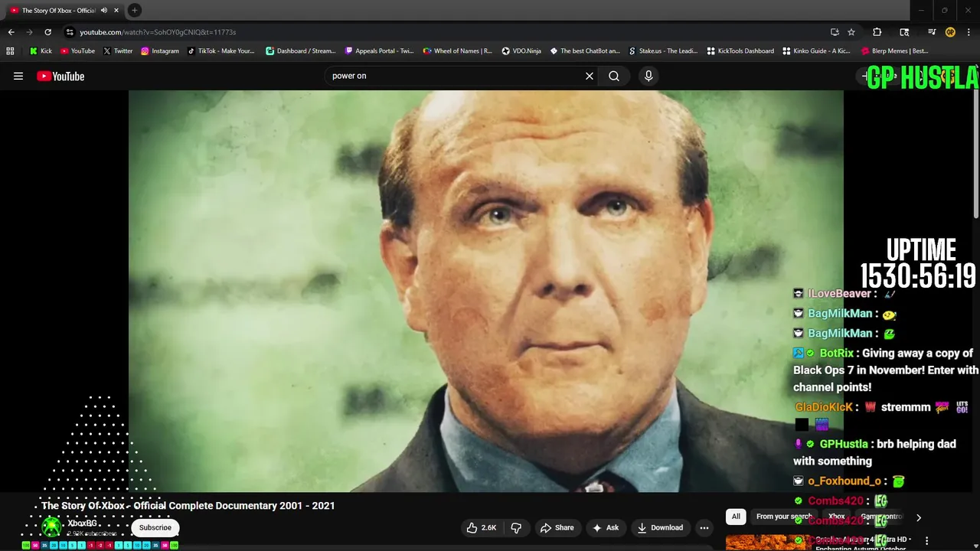Open the Wheel of Names bookmark
The image size is (980, 551).
pyautogui.click(x=458, y=51)
